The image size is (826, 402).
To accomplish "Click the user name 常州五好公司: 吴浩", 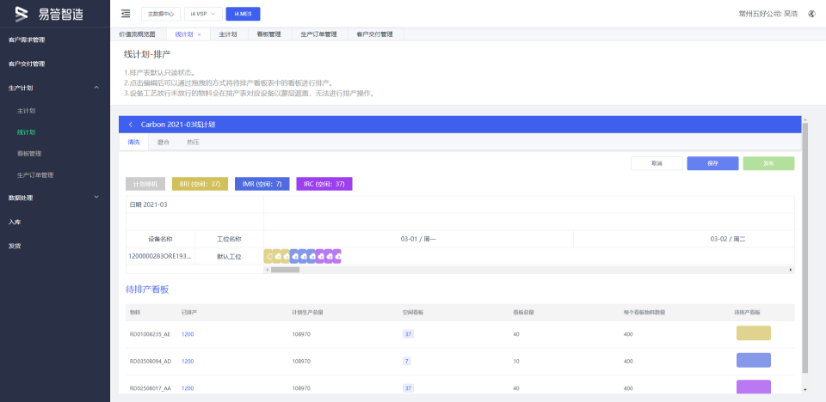I will click(770, 14).
